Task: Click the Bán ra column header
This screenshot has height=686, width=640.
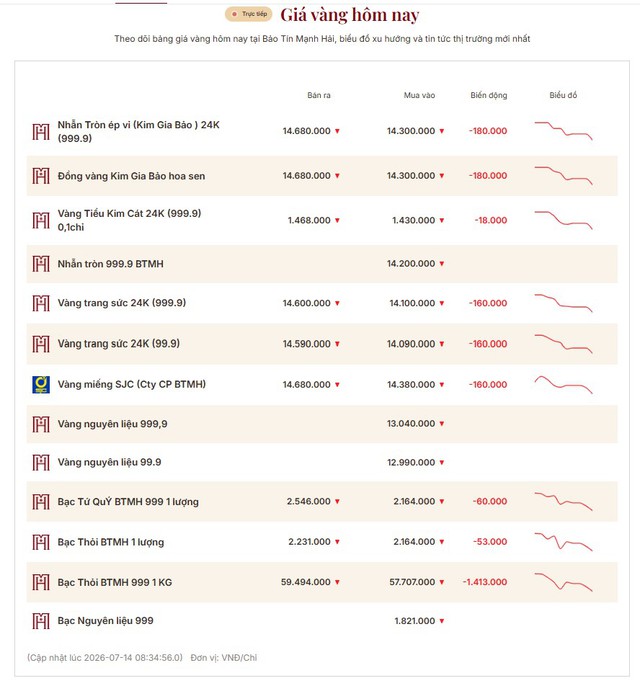Action: point(319,95)
